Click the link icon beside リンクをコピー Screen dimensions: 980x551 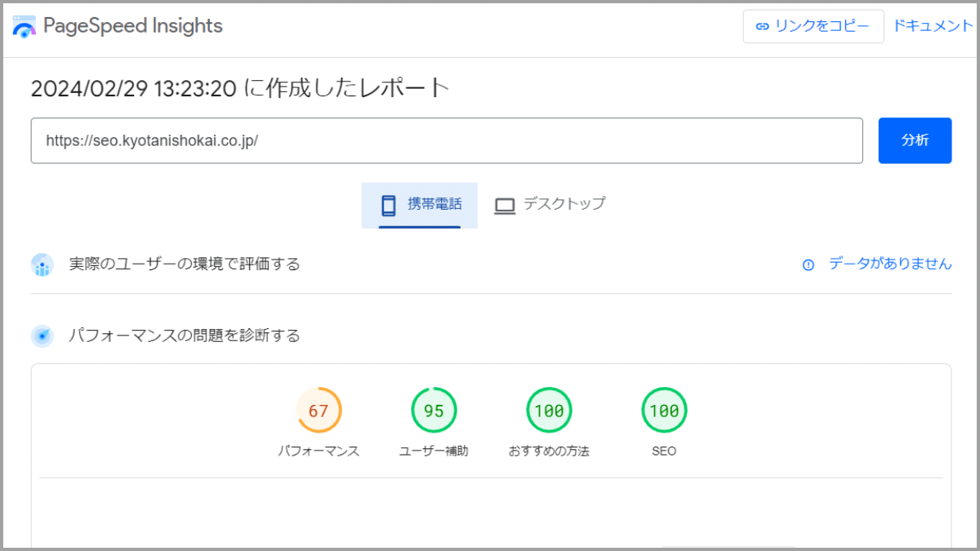(761, 26)
